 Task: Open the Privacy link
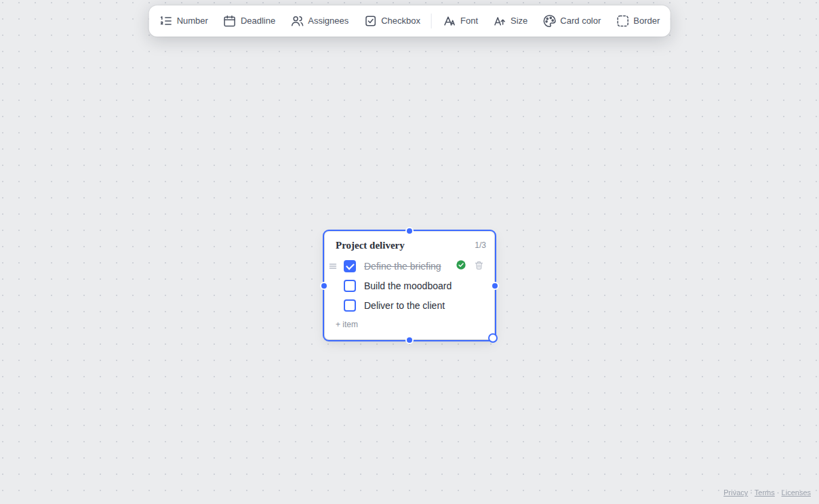pyautogui.click(x=736, y=492)
